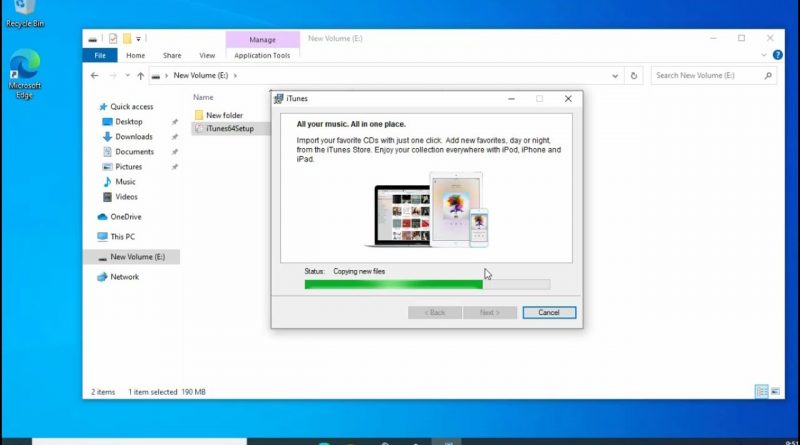Select This PC in navigation pane

(116, 237)
